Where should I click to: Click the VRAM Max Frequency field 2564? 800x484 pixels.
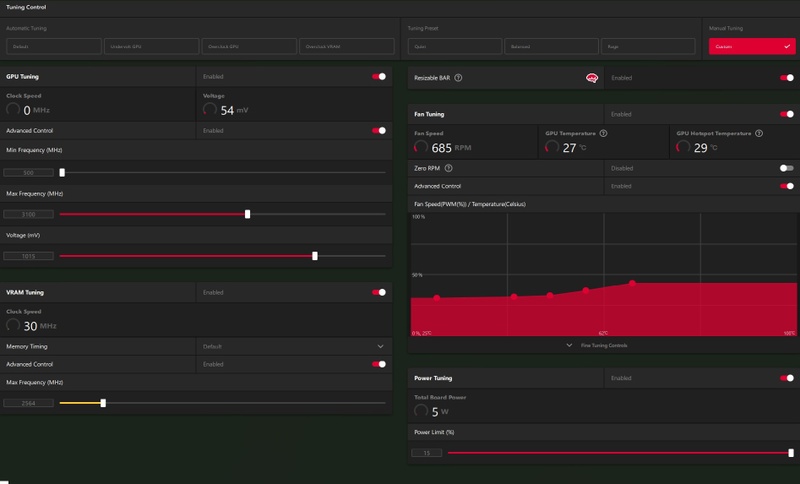[x=29, y=403]
